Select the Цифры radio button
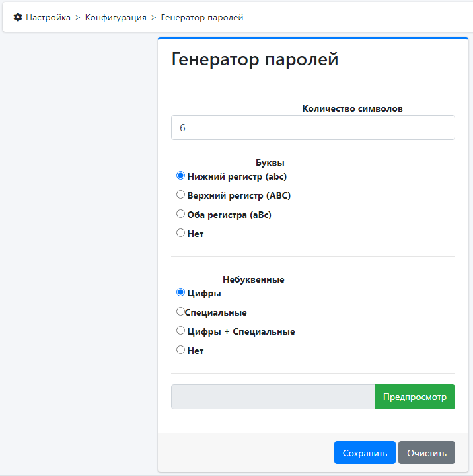This screenshot has height=476, width=473. coord(180,292)
